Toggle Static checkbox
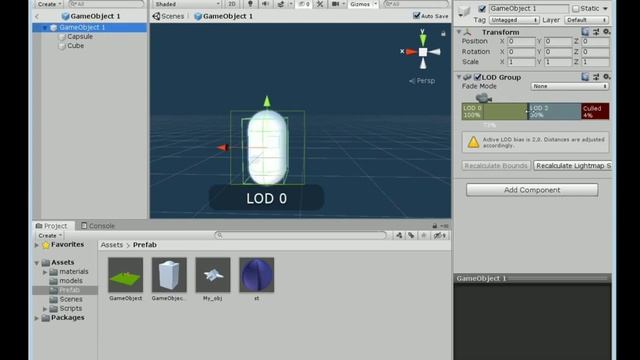 pyautogui.click(x=576, y=9)
